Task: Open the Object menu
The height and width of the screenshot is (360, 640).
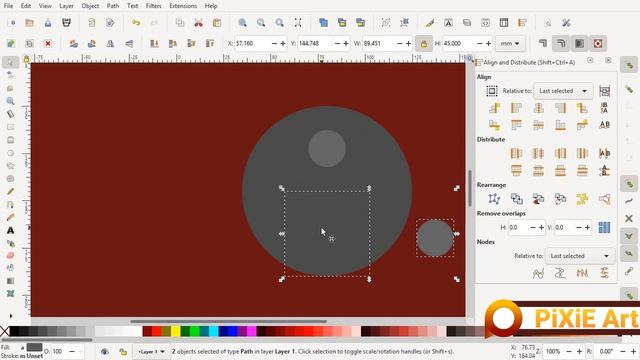Action: pyautogui.click(x=90, y=6)
